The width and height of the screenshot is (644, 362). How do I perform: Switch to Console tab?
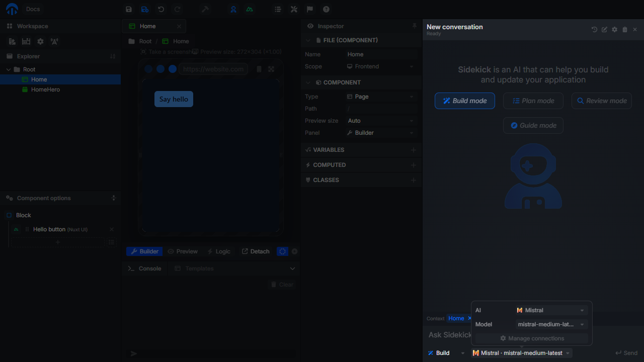(144, 268)
